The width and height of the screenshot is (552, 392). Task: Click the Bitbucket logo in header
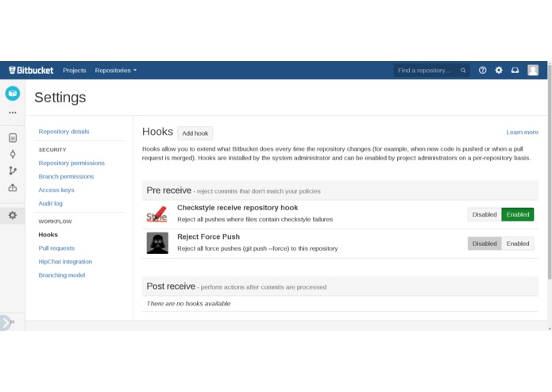pos(31,71)
